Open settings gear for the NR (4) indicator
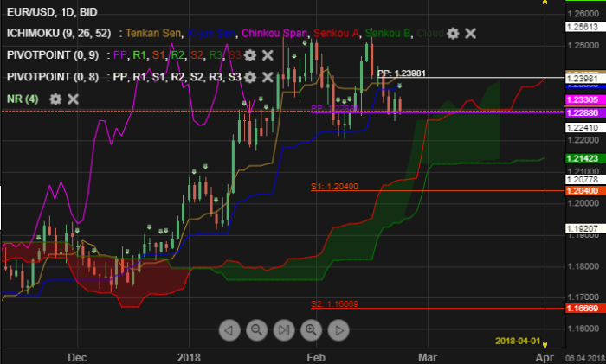Image resolution: width=606 pixels, height=364 pixels. 55,99
